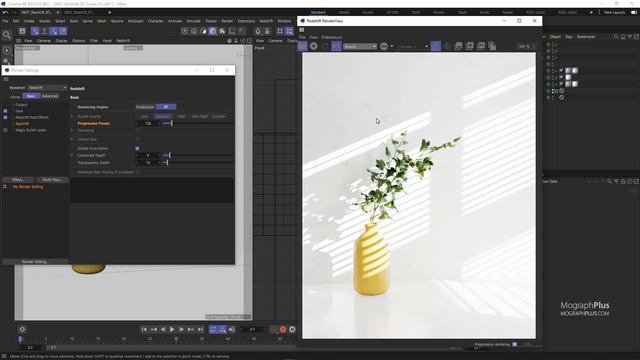Open Render Settings hamburger menu icon
Viewport: 640px width, 360px height.
click(6, 79)
